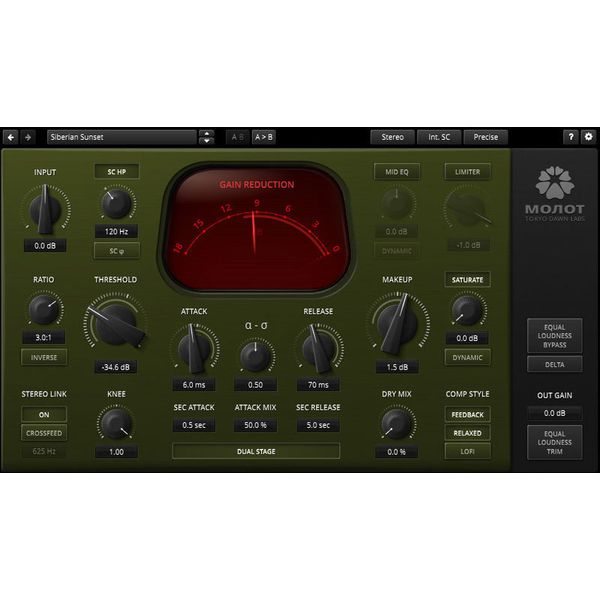Expand the Int. SC sidechain source selector
The image size is (600, 600).
[439, 137]
